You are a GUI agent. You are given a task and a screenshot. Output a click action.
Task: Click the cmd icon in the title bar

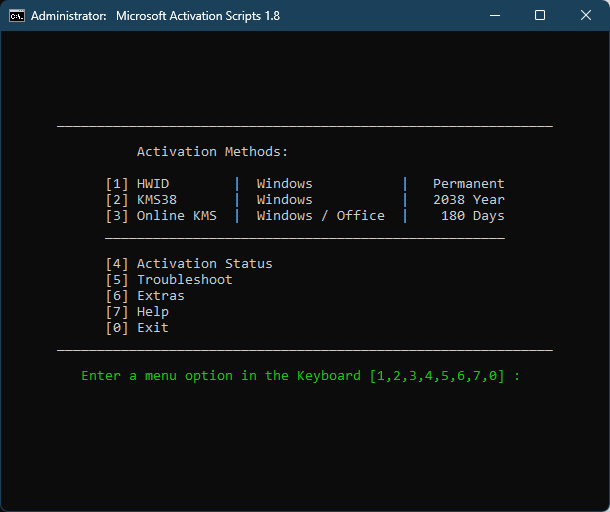tap(17, 16)
